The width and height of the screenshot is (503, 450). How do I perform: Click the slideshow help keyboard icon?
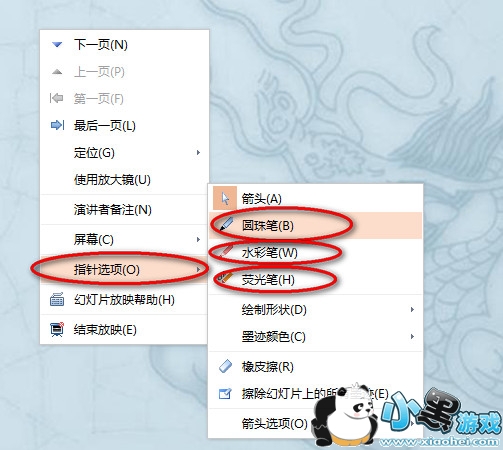click(x=57, y=299)
